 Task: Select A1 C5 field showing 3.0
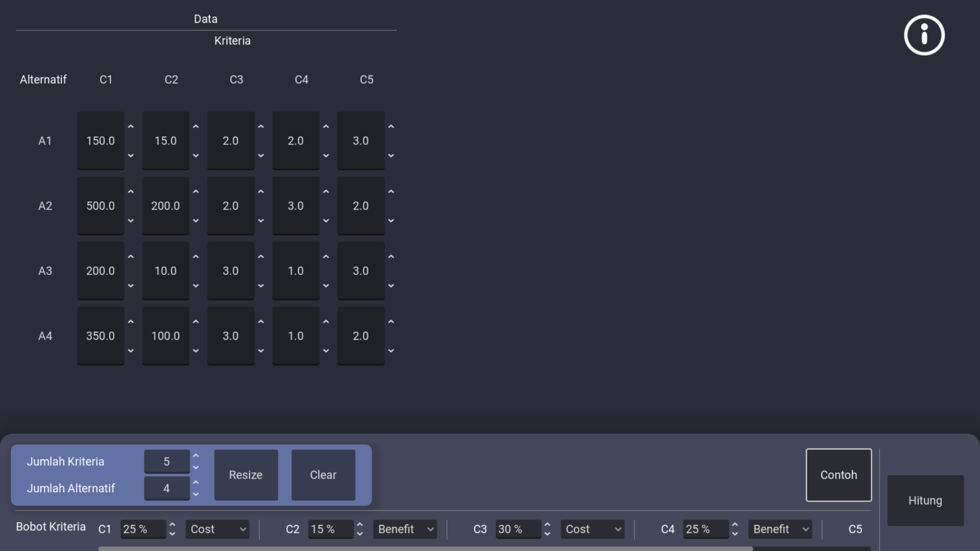361,141
